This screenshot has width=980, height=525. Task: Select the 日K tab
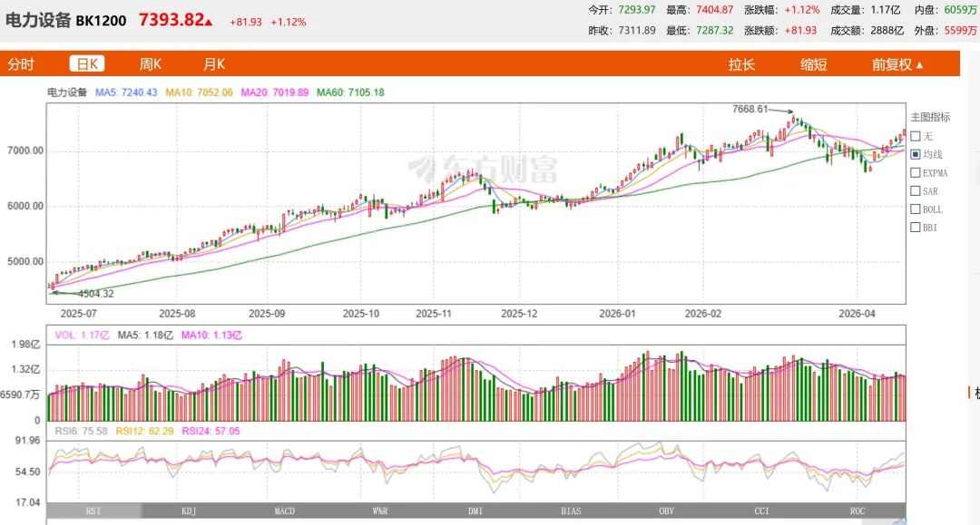[87, 64]
